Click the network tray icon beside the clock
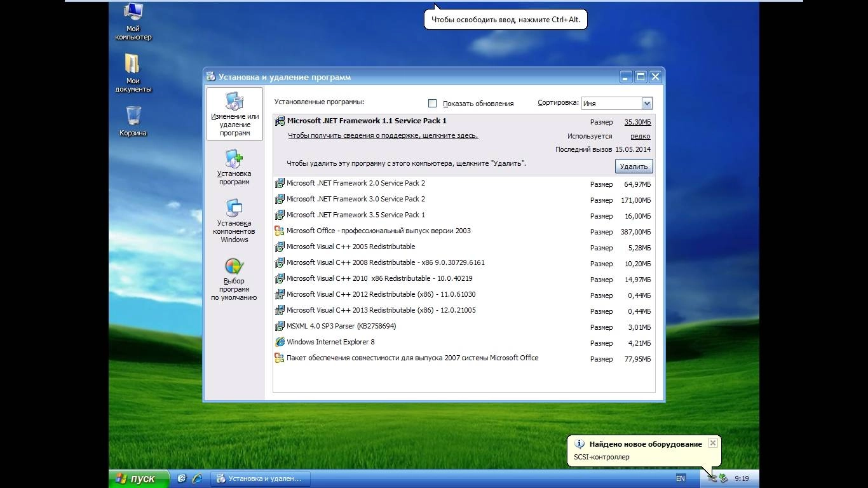Screen dimensions: 868x488 click(x=724, y=478)
